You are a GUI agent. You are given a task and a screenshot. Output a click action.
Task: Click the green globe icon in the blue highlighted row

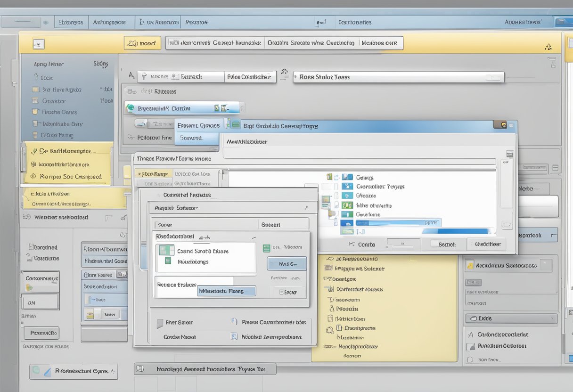[x=131, y=108]
